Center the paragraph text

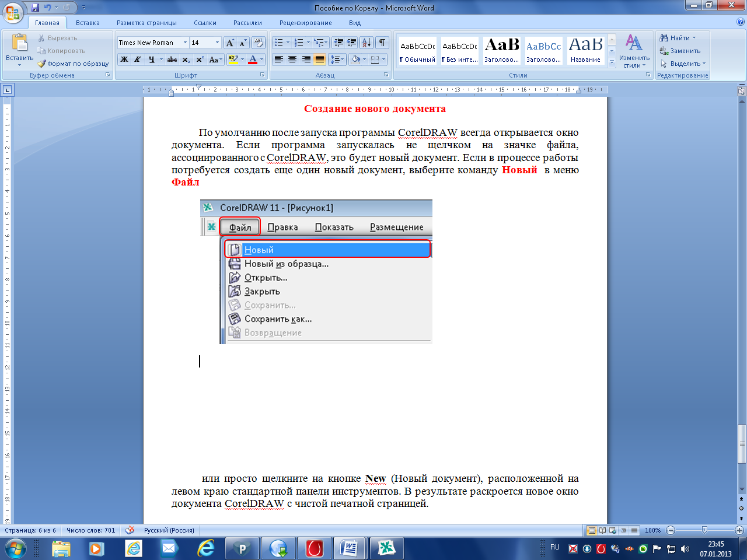pos(292,60)
